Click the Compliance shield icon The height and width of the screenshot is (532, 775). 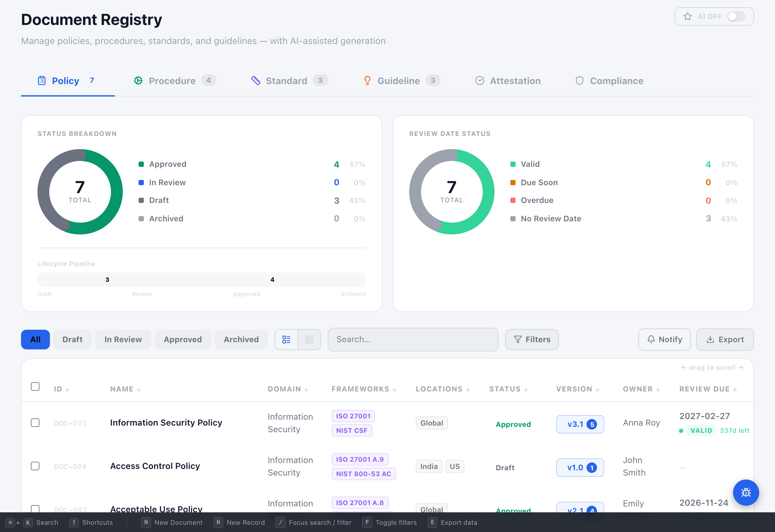(580, 80)
